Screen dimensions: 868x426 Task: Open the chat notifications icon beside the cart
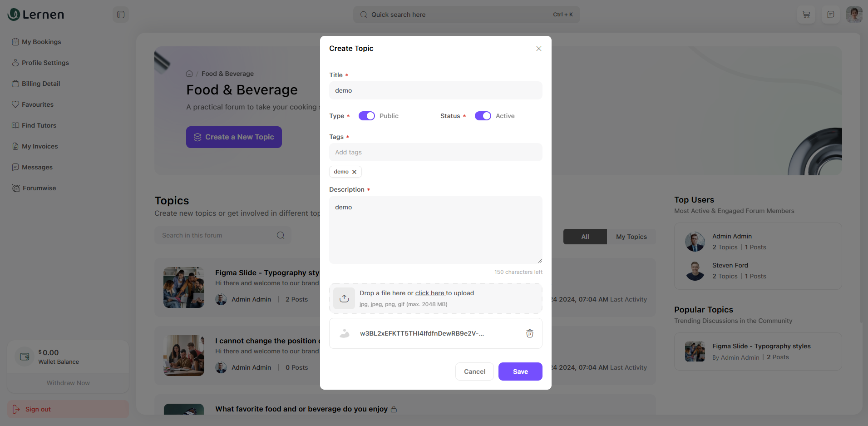click(831, 15)
